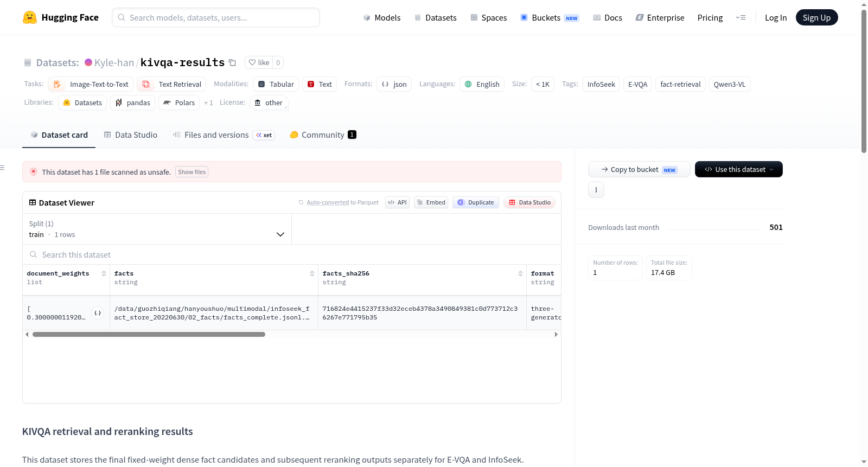The height and width of the screenshot is (467, 868).
Task: Copy dataset name with the copy icon
Action: 232,62
